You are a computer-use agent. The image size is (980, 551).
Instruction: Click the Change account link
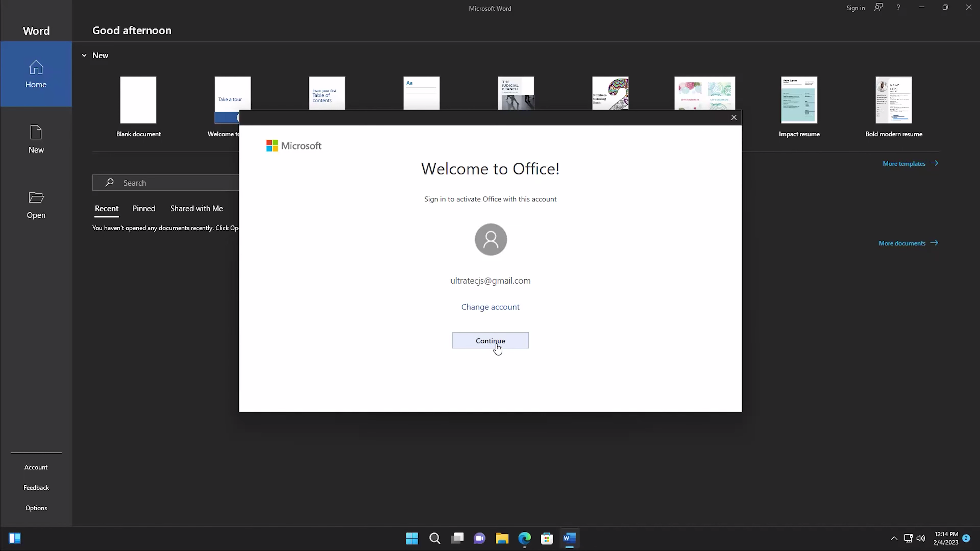[x=490, y=307]
